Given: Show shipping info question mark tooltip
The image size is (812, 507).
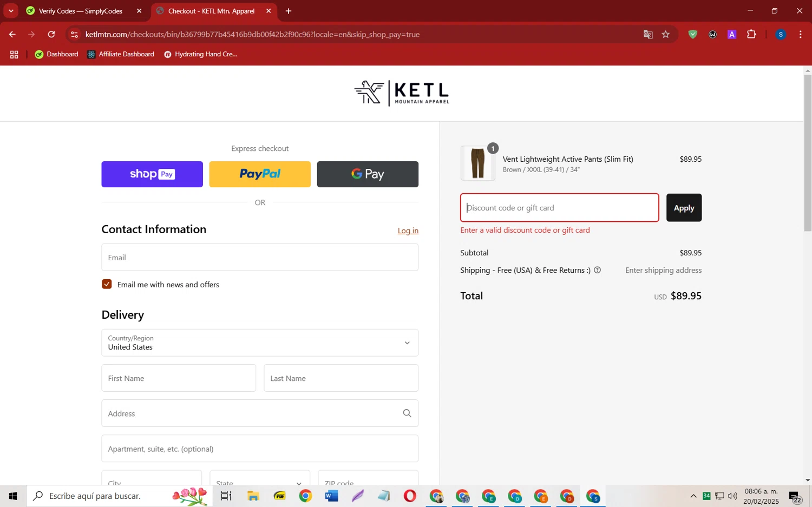Looking at the screenshot, I should pyautogui.click(x=598, y=270).
